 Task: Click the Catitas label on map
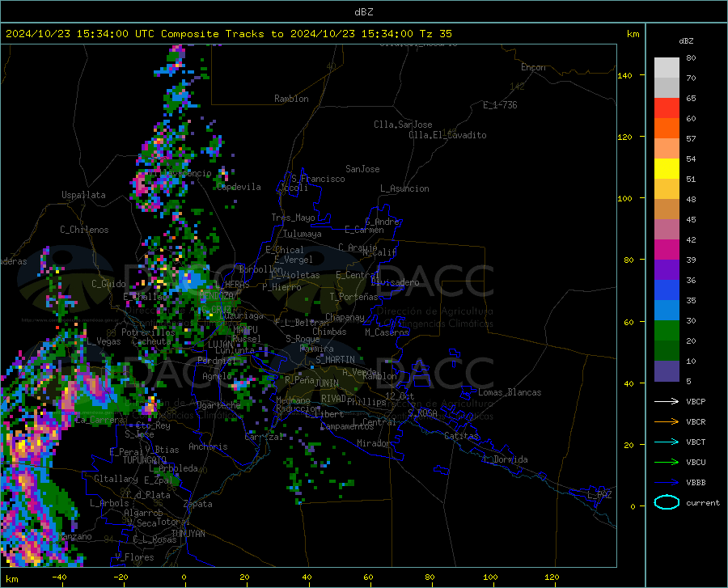[x=461, y=436]
